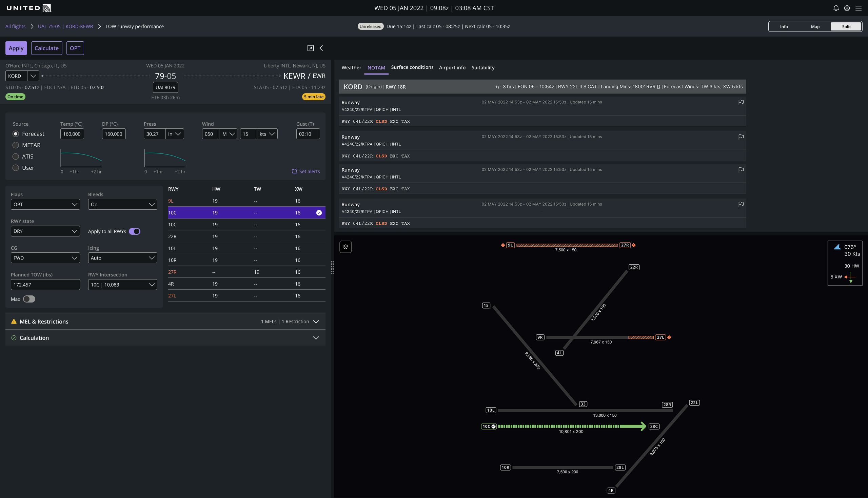Open the notifications bell icon
This screenshot has height=498, width=868.
836,8
